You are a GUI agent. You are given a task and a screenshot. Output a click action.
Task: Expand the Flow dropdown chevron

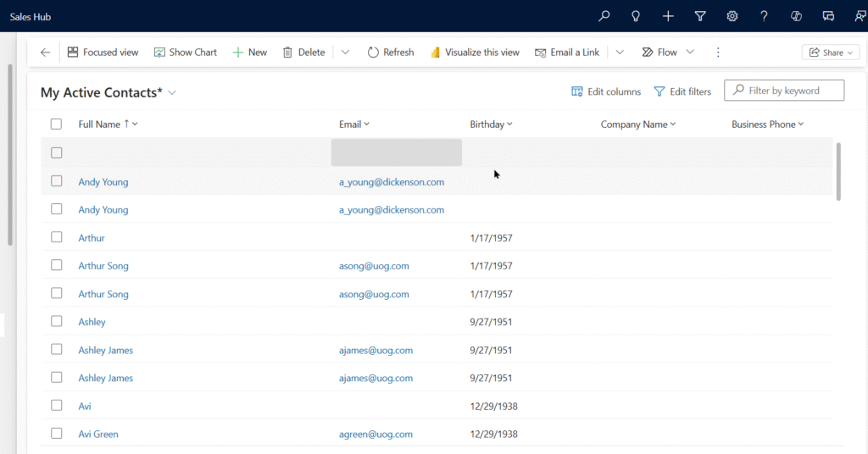[x=690, y=52]
